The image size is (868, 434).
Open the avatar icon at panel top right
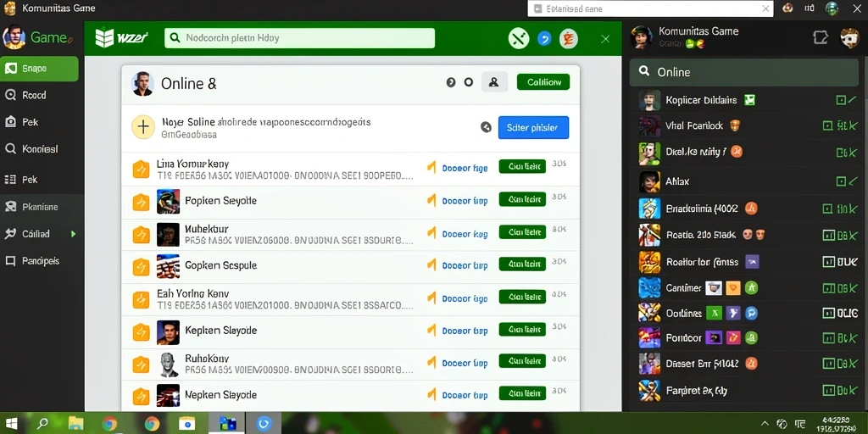[x=849, y=38]
